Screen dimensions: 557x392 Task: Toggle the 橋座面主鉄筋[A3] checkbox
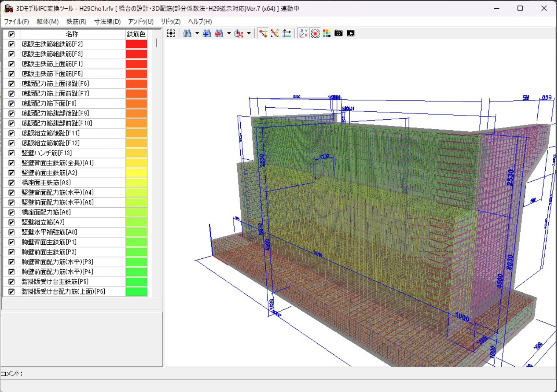pos(11,183)
